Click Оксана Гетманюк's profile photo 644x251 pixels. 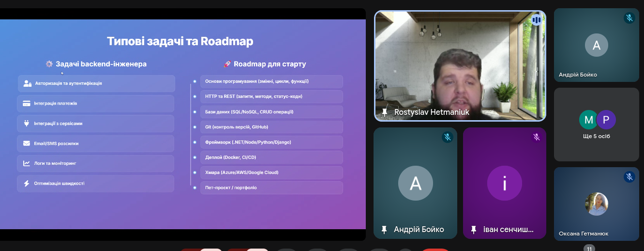596,204
